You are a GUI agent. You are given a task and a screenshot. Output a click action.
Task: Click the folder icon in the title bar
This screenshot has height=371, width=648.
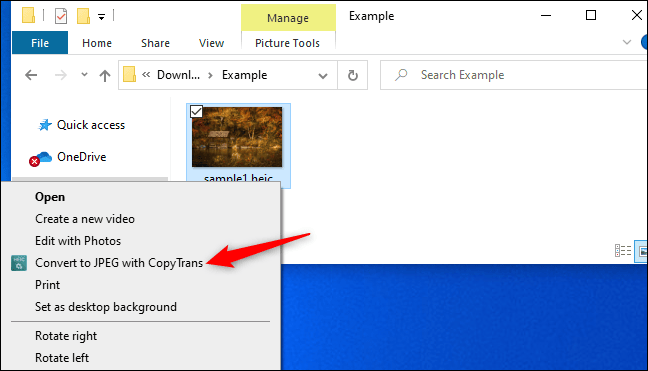click(29, 15)
